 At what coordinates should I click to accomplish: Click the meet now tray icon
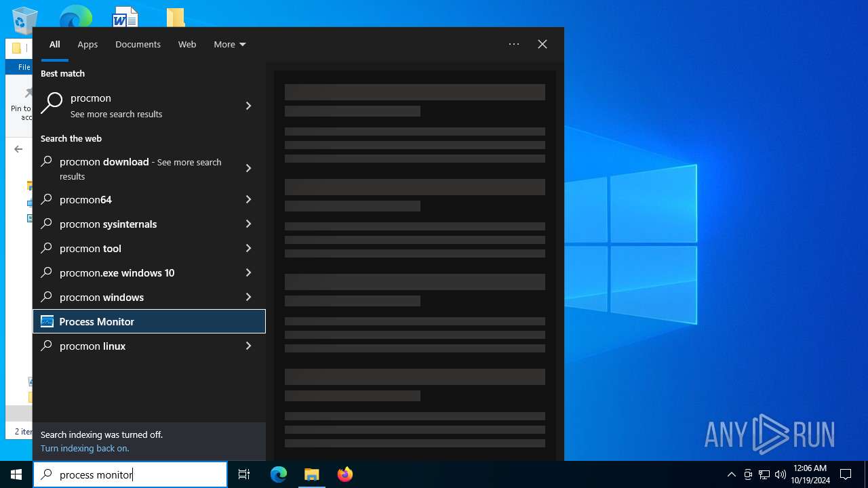[x=748, y=474]
